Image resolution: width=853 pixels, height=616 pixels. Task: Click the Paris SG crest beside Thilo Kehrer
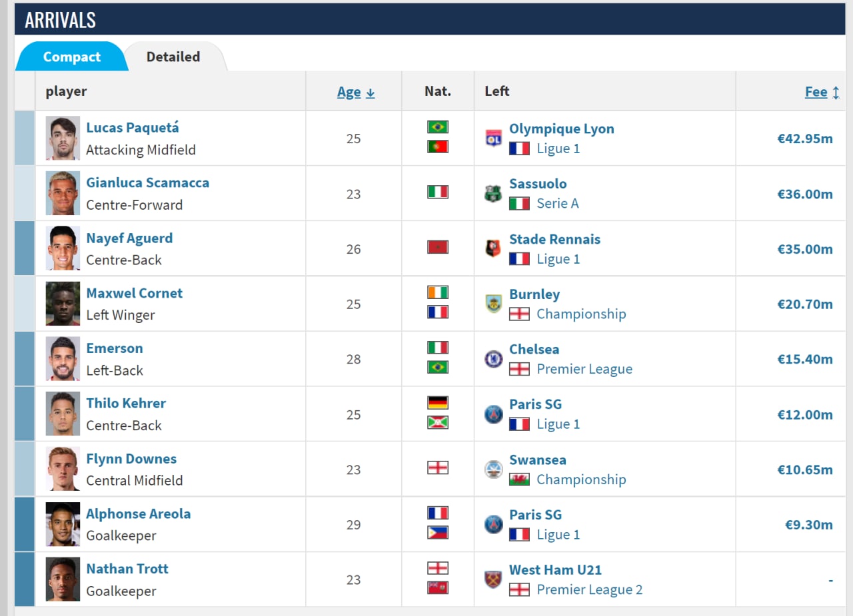coord(493,414)
